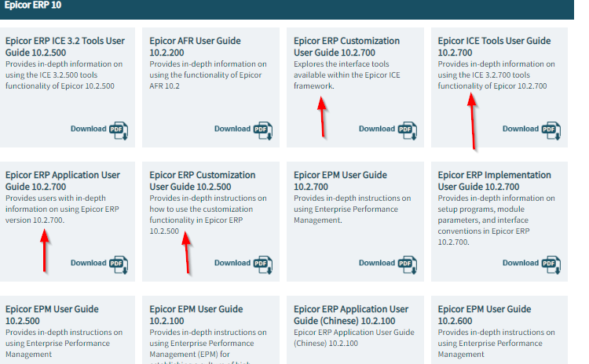The width and height of the screenshot is (589, 364).
Task: Select Epicor EPM User Guide 10.2.100 title
Action: tap(196, 315)
